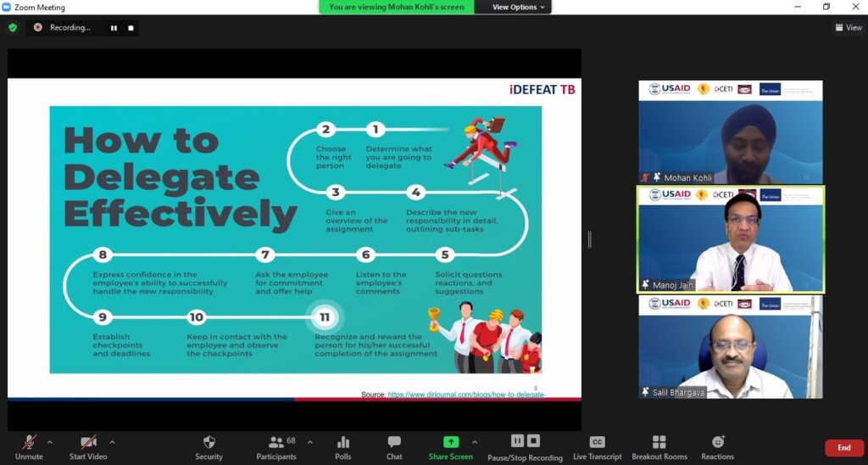The image size is (868, 465).
Task: Open the Reactions menu
Action: [718, 442]
